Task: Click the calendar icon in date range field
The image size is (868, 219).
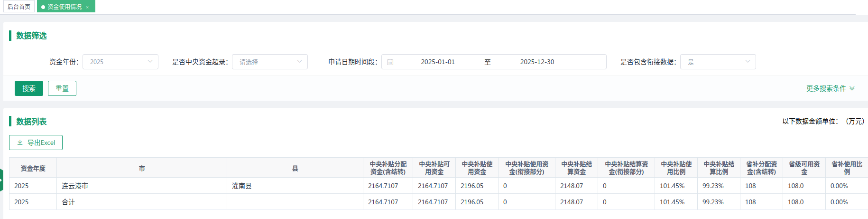Action: [390, 62]
